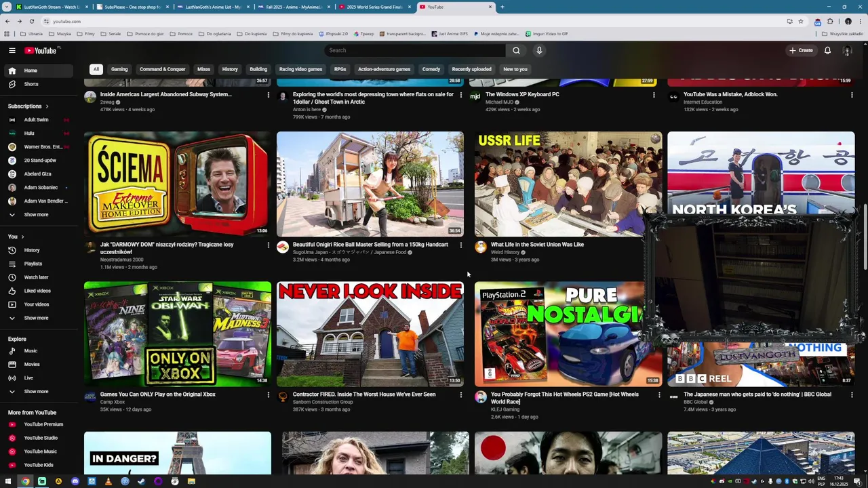Open Adult Swim subscription channel
Screen dimensions: 868x488
click(x=39, y=120)
